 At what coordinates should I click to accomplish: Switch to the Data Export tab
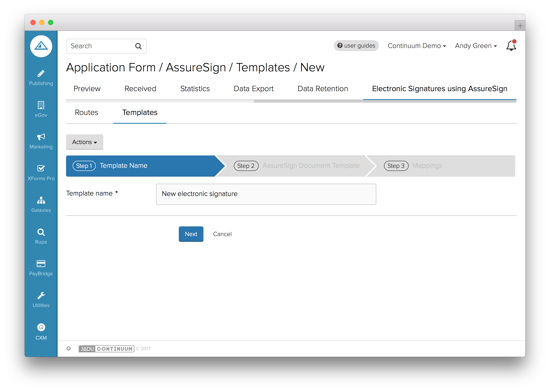click(x=253, y=89)
